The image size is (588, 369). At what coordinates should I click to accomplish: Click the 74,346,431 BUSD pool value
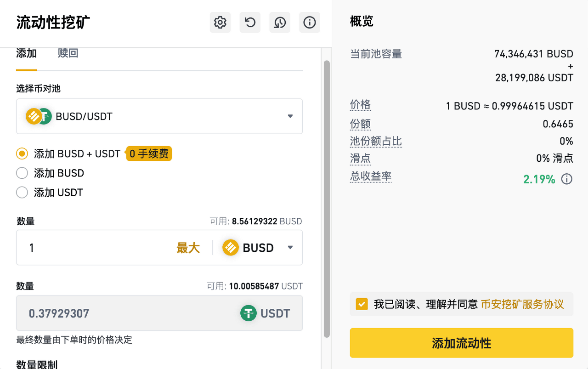pos(534,54)
